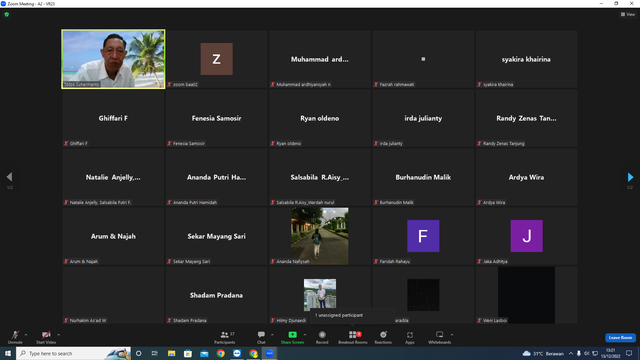This screenshot has height=360, width=640.
Task: Go to previous page of participants
Action: [9, 177]
